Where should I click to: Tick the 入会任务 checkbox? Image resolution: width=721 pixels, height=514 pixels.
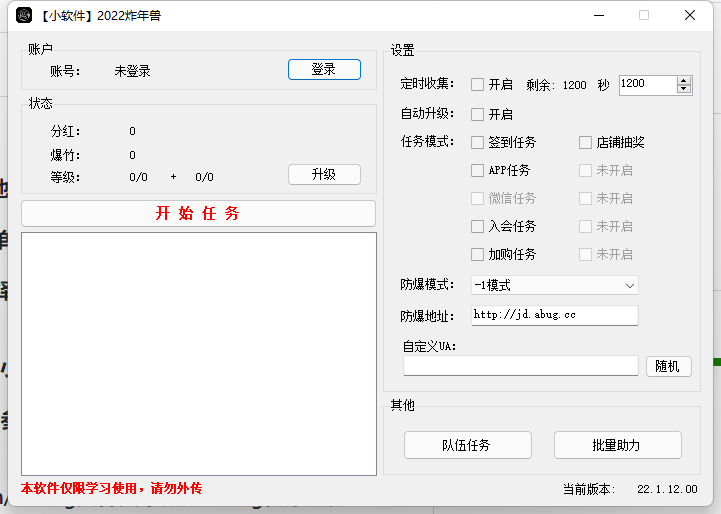(x=478, y=227)
